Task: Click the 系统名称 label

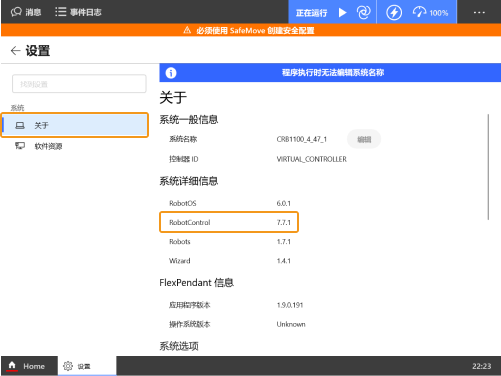Action: [183, 139]
